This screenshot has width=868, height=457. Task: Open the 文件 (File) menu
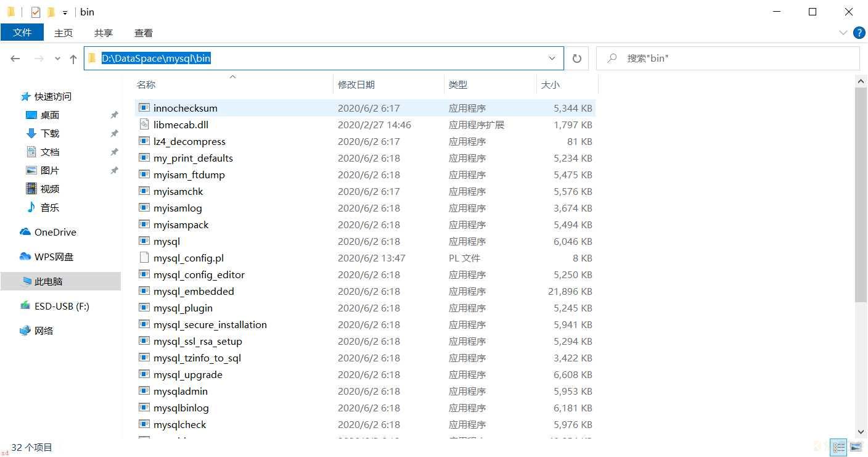point(22,33)
